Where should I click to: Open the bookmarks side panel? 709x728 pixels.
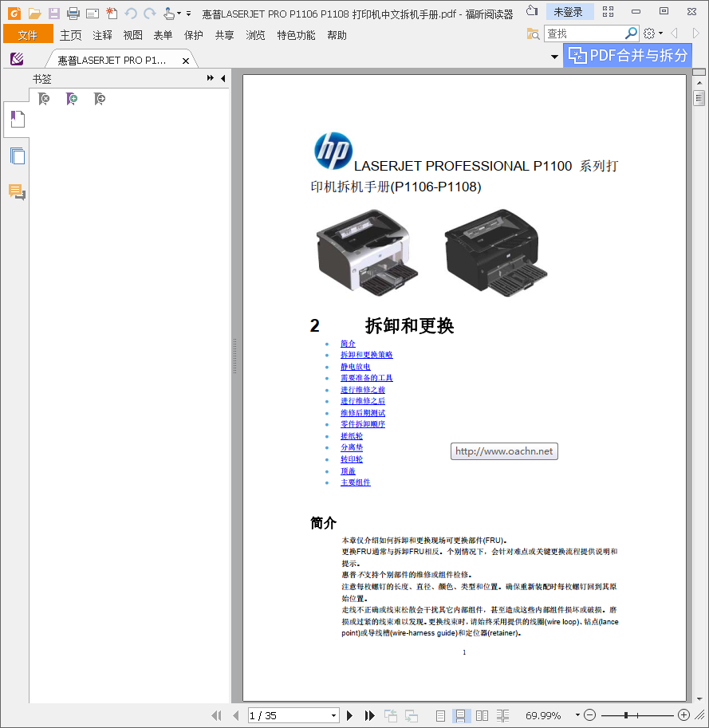point(18,119)
